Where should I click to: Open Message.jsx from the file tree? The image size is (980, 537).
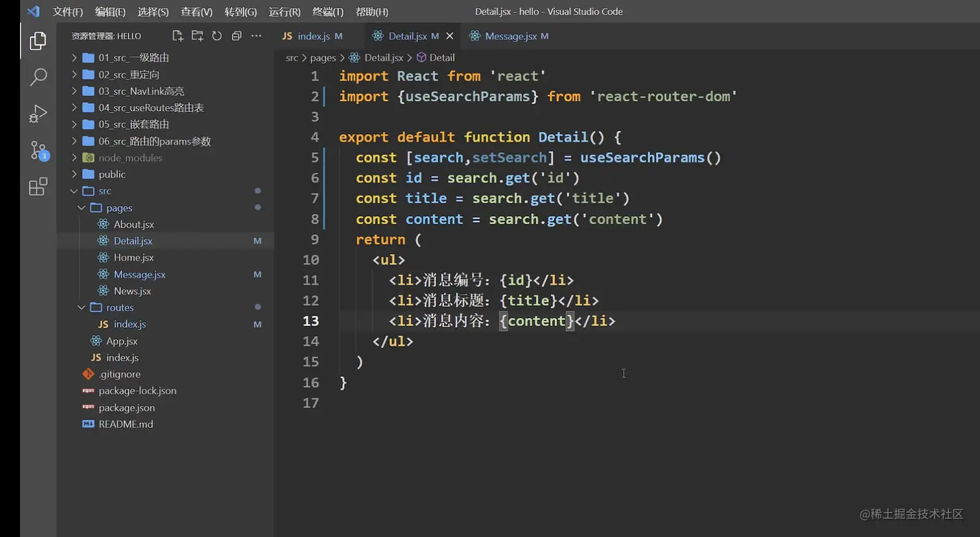pos(165,275)
